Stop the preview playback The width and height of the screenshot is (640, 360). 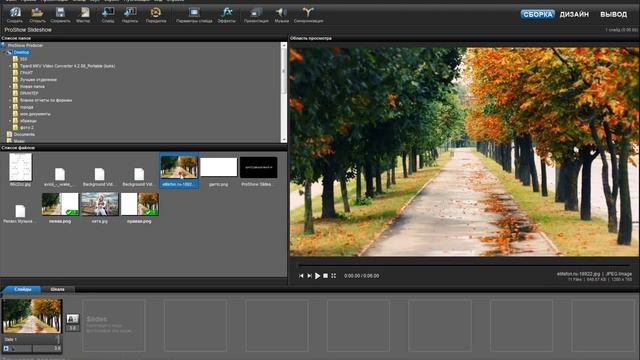325,276
